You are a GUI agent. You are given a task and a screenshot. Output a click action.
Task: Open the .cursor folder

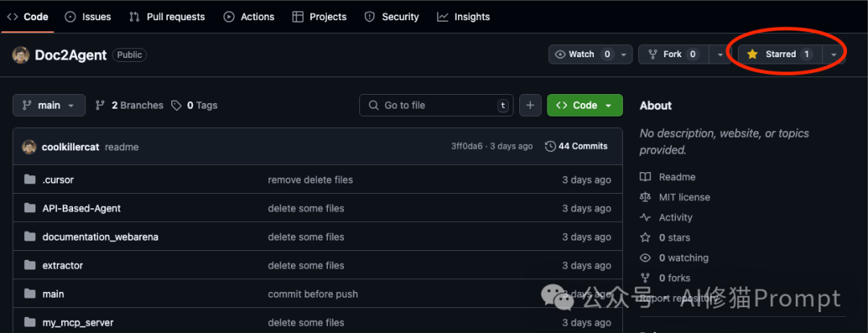pos(58,179)
